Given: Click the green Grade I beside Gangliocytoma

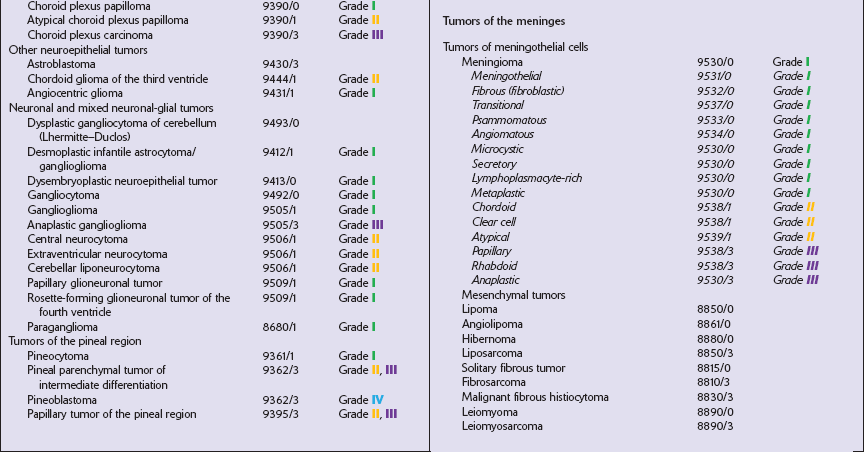Looking at the screenshot, I should [x=357, y=195].
